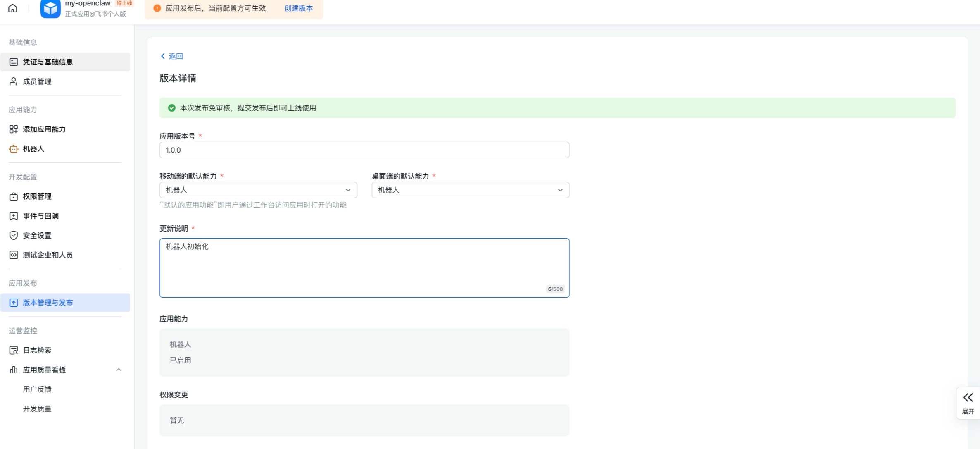Click the 创建版本 link in banner
Viewport: 980px width, 449px height.
[298, 8]
